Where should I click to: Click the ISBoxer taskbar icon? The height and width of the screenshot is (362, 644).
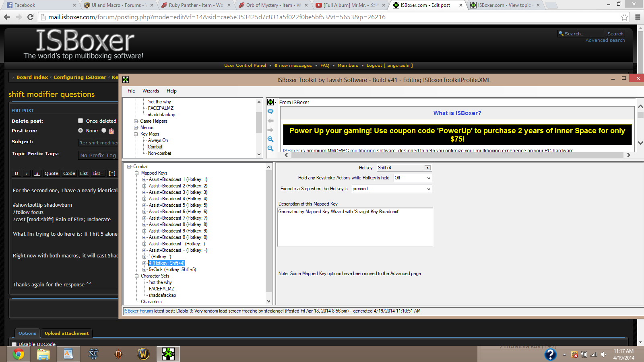coord(168,354)
